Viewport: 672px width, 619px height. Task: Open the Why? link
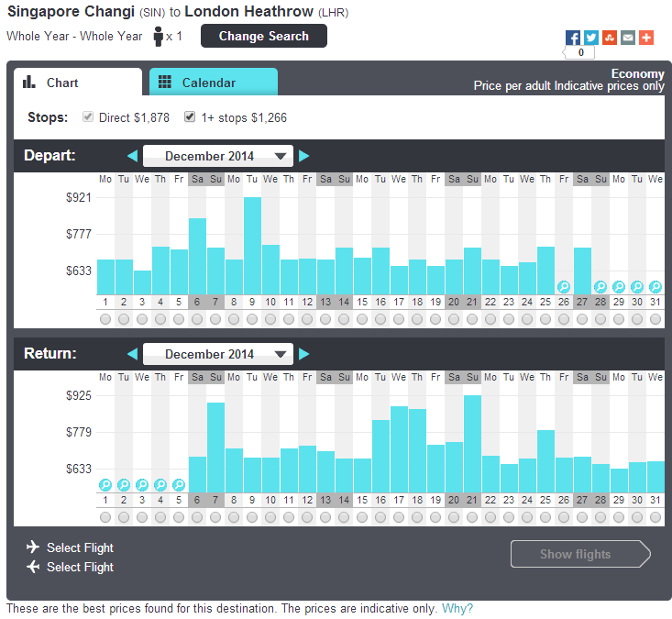pyautogui.click(x=457, y=609)
